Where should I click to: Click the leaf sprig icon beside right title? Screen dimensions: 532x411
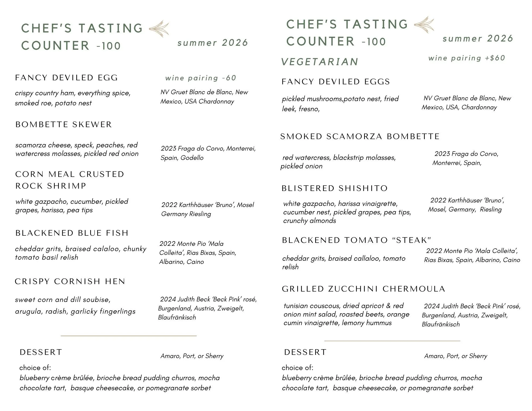tap(424, 25)
